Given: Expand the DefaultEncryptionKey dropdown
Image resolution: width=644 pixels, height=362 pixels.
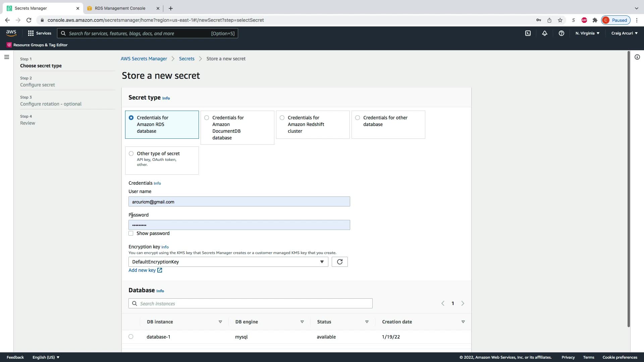Looking at the screenshot, I should pyautogui.click(x=228, y=262).
